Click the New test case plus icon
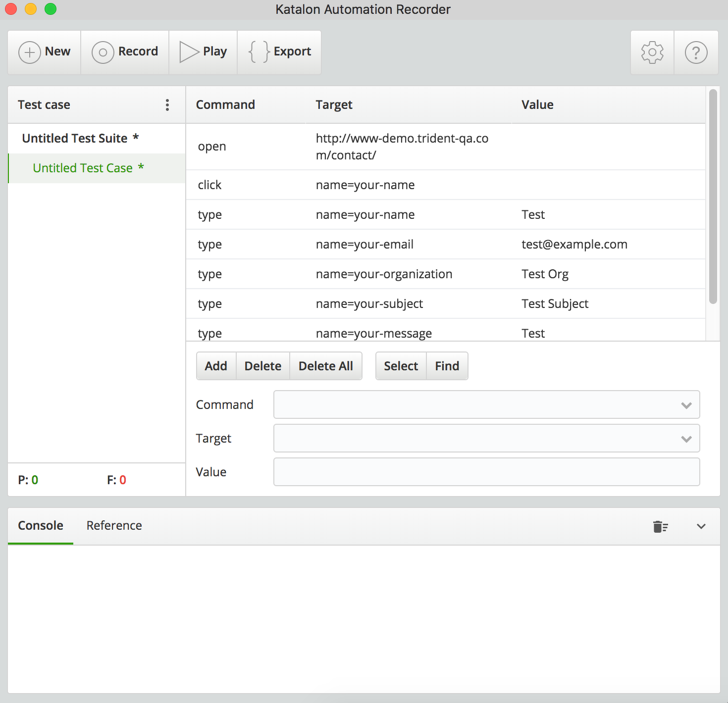 [30, 52]
